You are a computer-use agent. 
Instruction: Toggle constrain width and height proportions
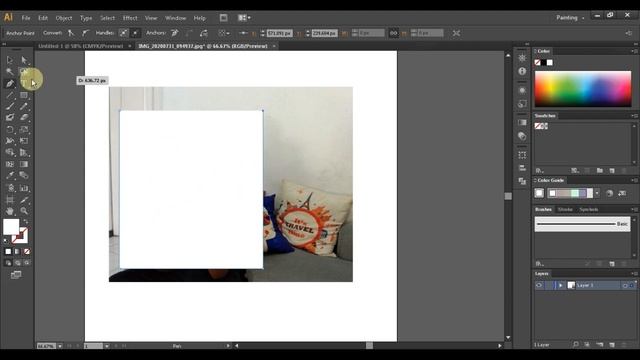click(x=393, y=33)
